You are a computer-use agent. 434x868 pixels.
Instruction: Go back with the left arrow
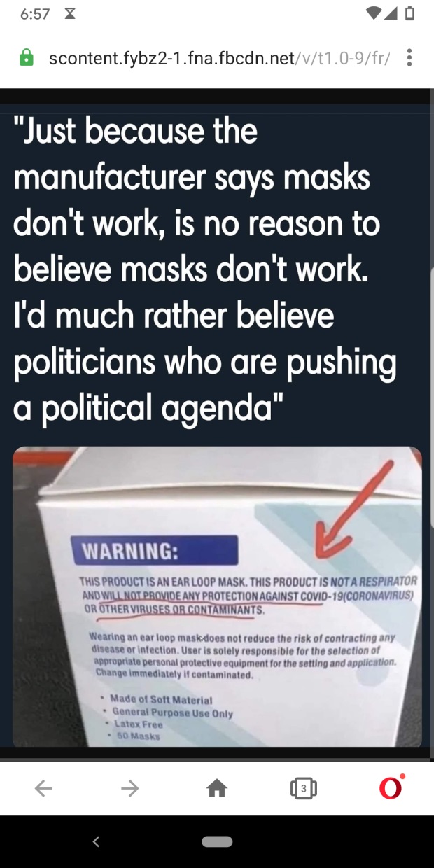[x=43, y=789]
